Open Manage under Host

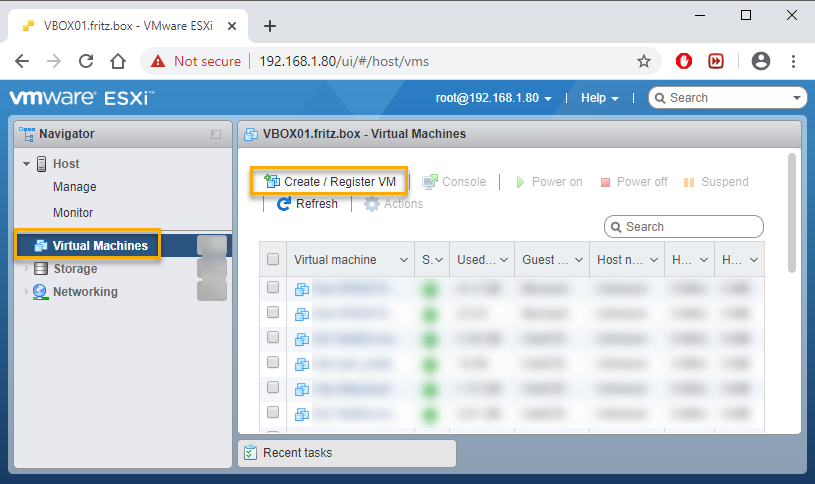pos(74,187)
